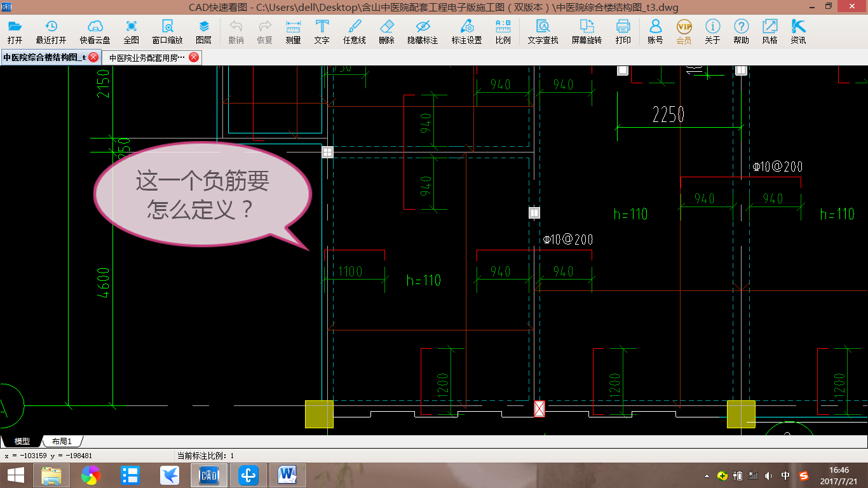Viewport: 868px width, 488px height.
Task: Click the 风格 style icon
Action: pos(770,32)
